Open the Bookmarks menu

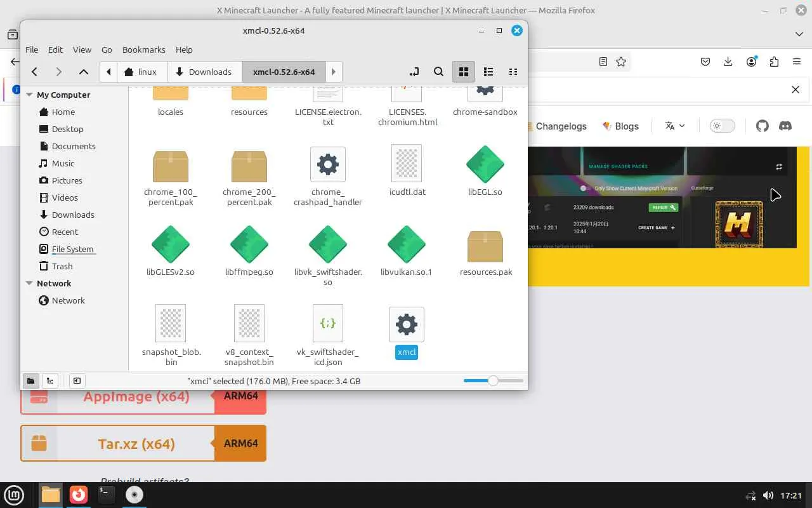pyautogui.click(x=144, y=50)
